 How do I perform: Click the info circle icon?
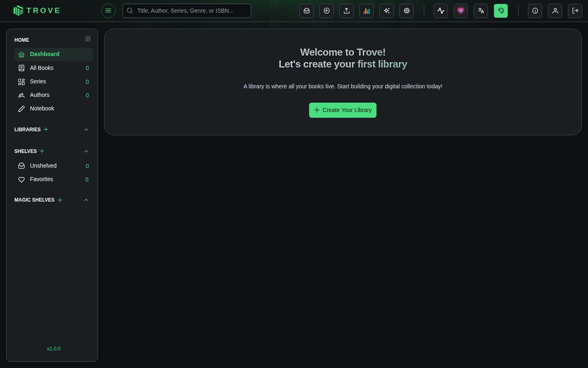[x=535, y=11]
